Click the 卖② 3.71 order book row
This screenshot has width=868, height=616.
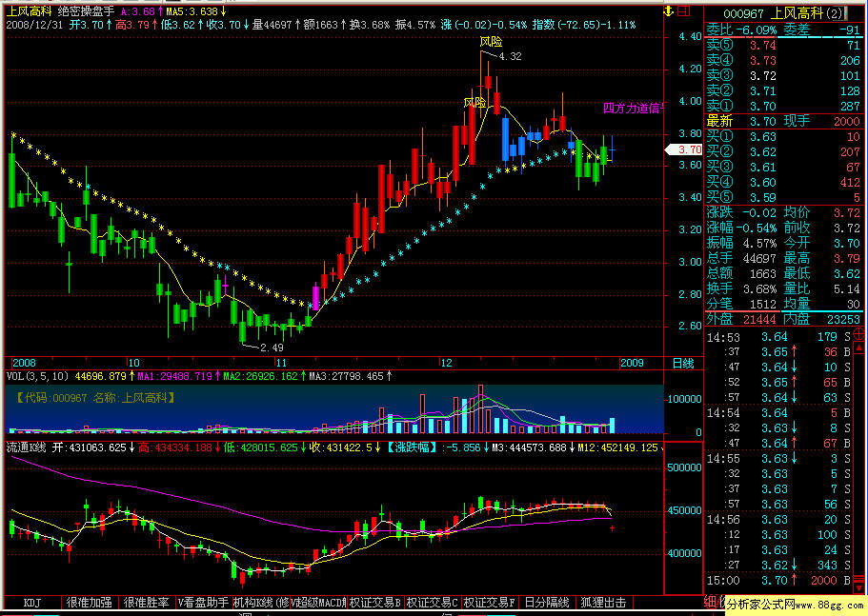click(x=783, y=90)
